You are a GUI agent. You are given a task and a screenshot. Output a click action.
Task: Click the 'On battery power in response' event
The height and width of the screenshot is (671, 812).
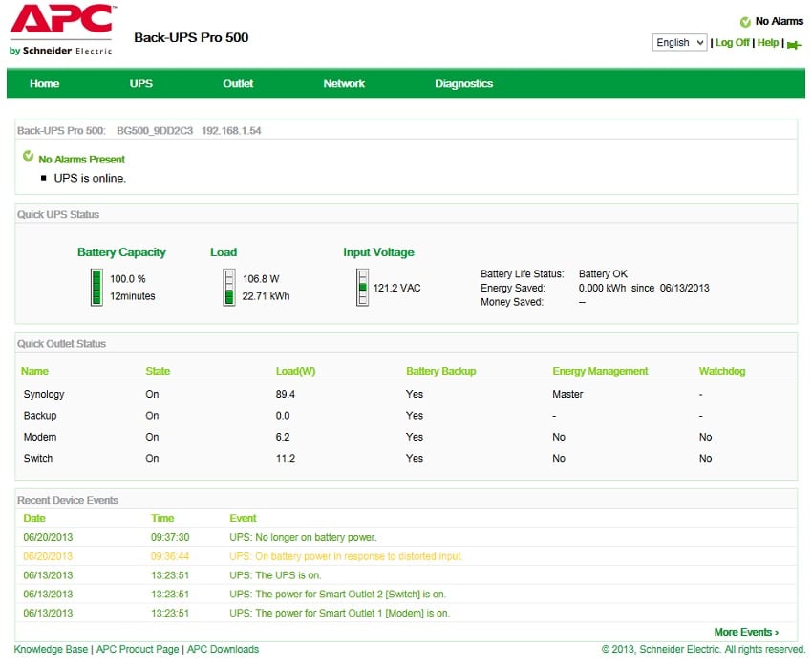346,556
